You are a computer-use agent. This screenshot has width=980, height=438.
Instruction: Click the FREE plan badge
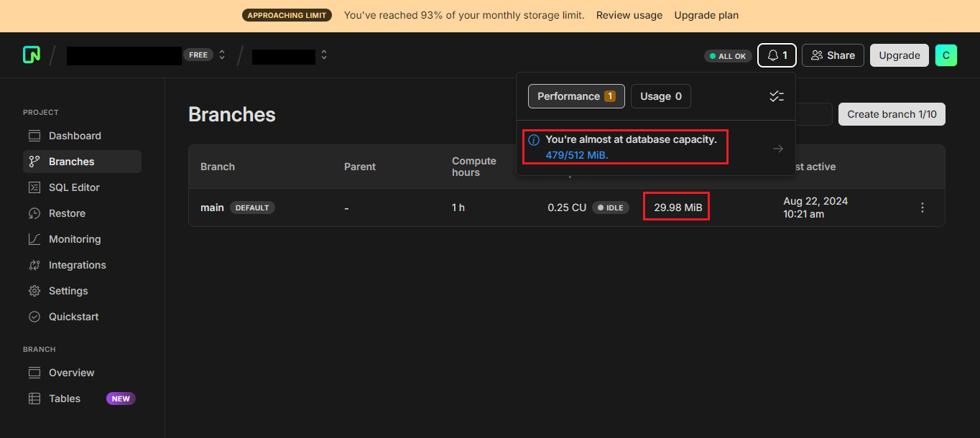[198, 55]
